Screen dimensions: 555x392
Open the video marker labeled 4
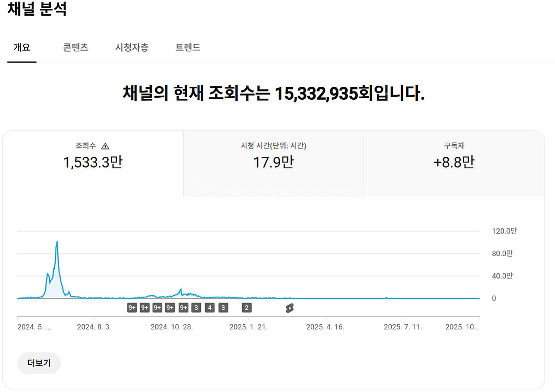[x=210, y=308]
